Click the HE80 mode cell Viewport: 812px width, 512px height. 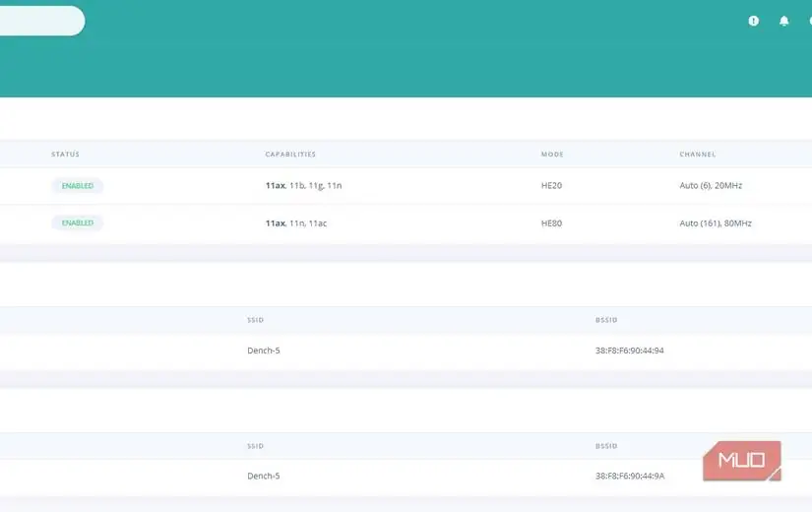(x=551, y=224)
